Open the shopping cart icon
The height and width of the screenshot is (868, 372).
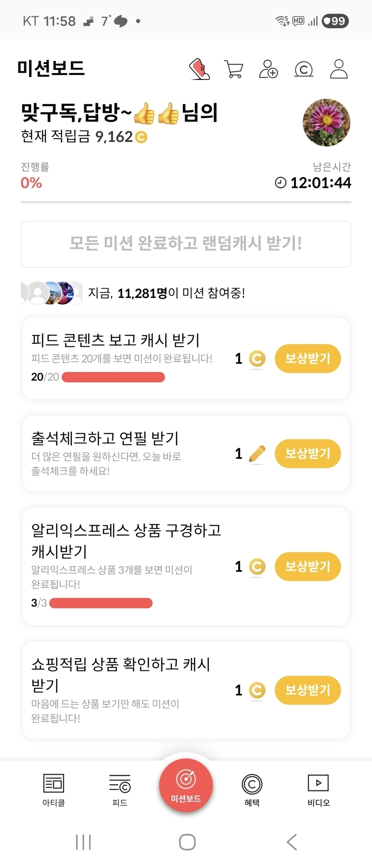click(233, 69)
